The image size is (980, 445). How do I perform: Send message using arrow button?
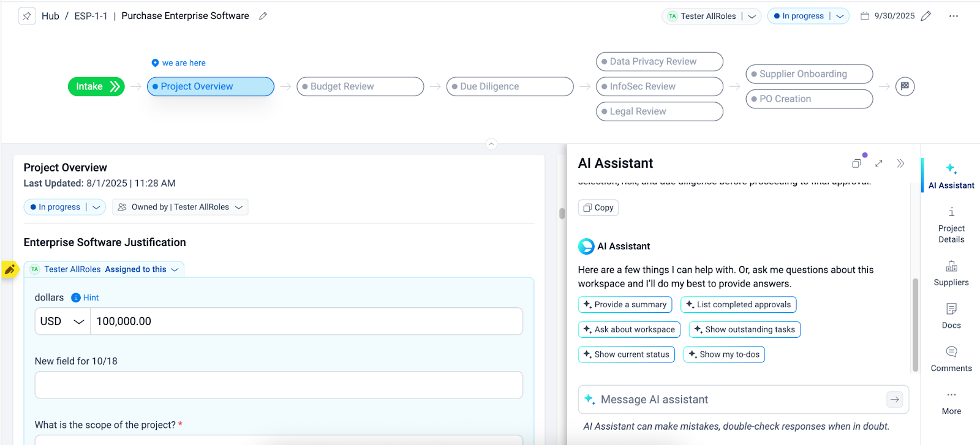tap(894, 400)
